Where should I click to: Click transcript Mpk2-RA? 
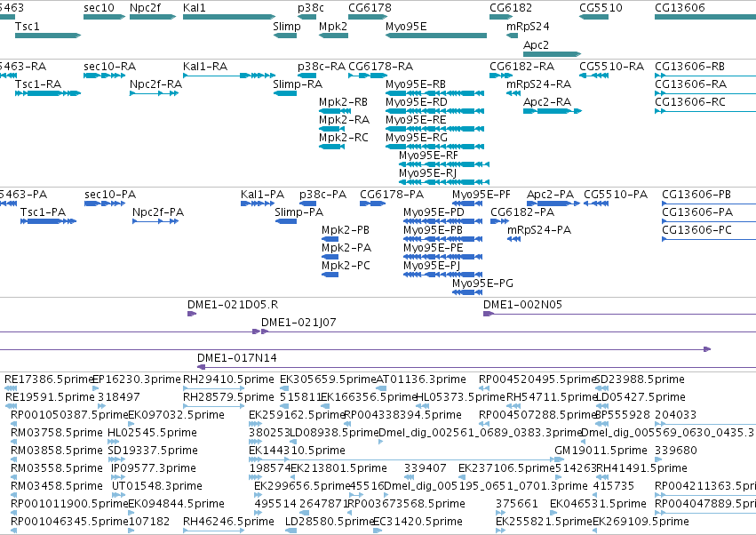(x=331, y=129)
